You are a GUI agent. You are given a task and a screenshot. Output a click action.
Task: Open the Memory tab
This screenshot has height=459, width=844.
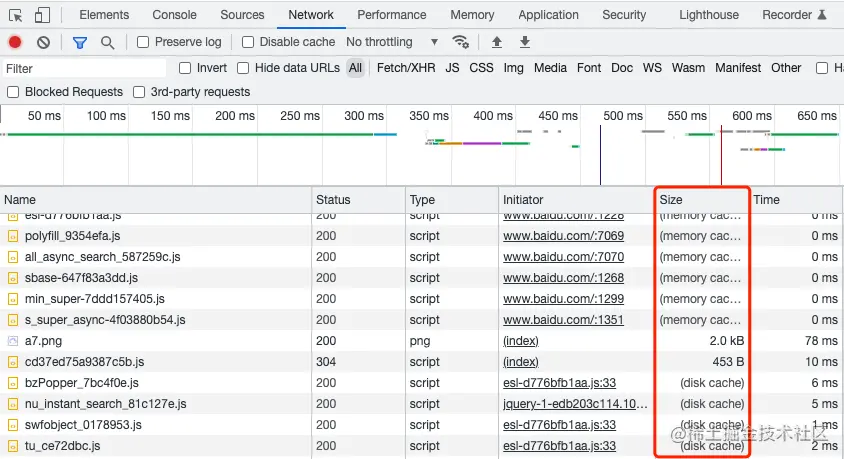(x=472, y=15)
